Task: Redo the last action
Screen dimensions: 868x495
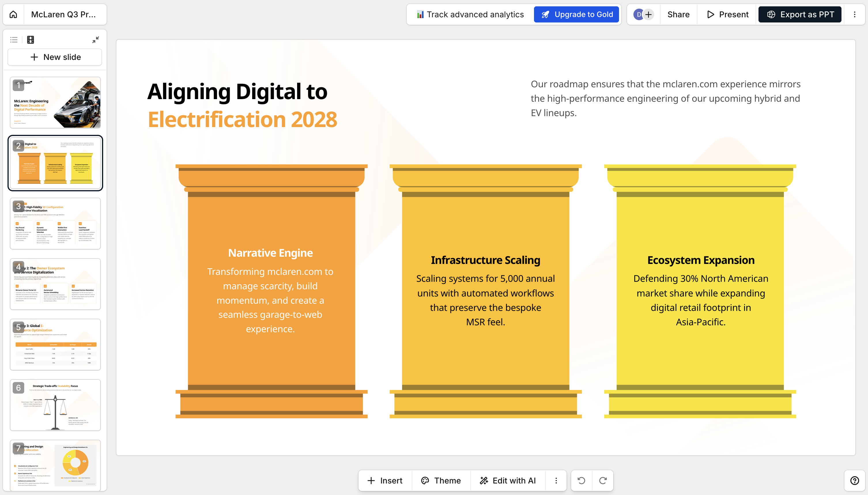Action: 603,480
